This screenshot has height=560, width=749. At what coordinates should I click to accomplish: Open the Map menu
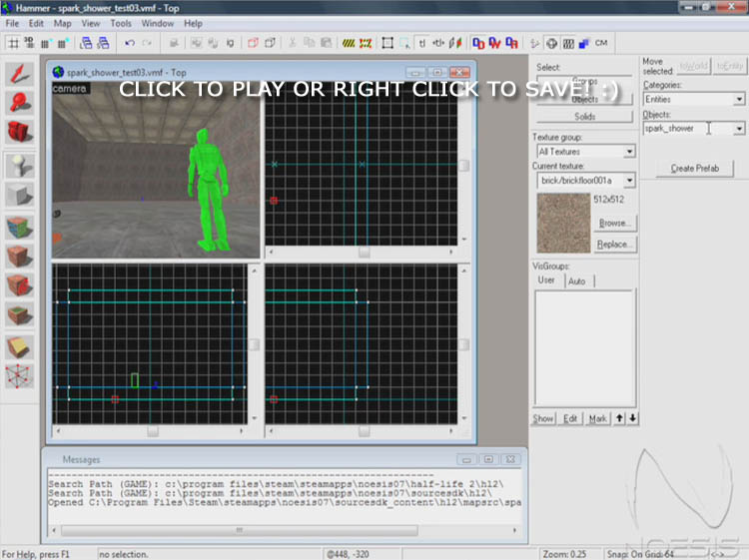coord(62,23)
